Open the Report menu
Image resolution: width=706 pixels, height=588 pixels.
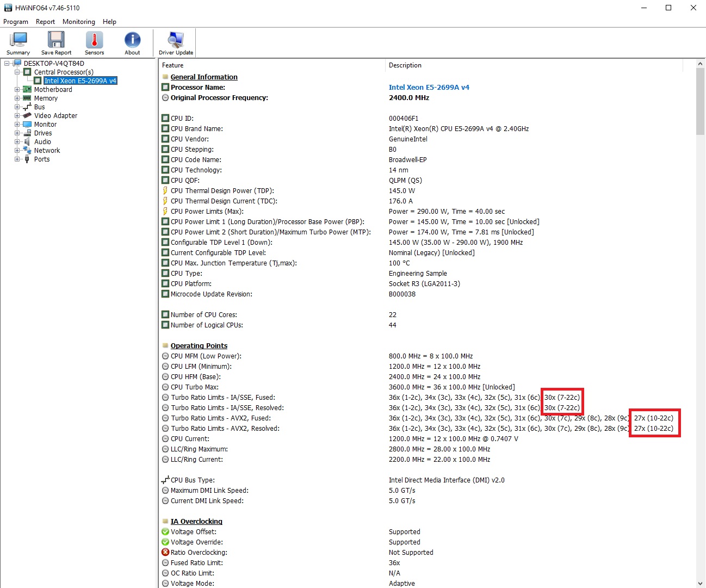(45, 22)
